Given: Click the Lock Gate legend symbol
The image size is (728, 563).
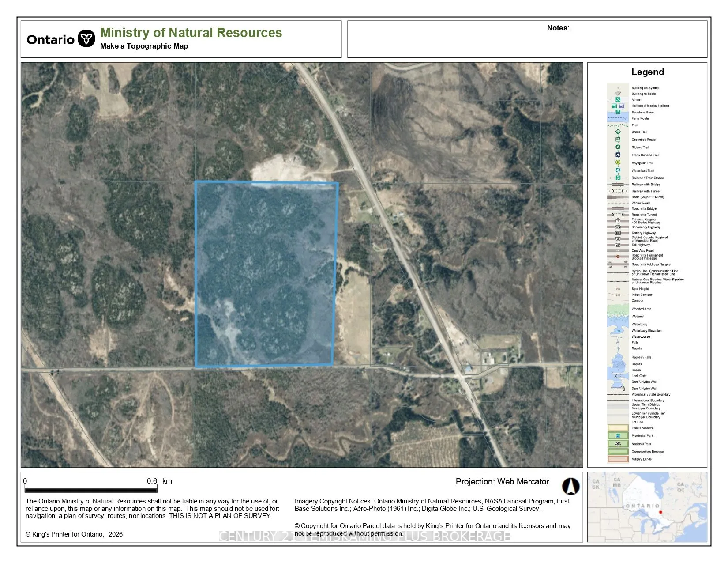Looking at the screenshot, I should point(618,376).
